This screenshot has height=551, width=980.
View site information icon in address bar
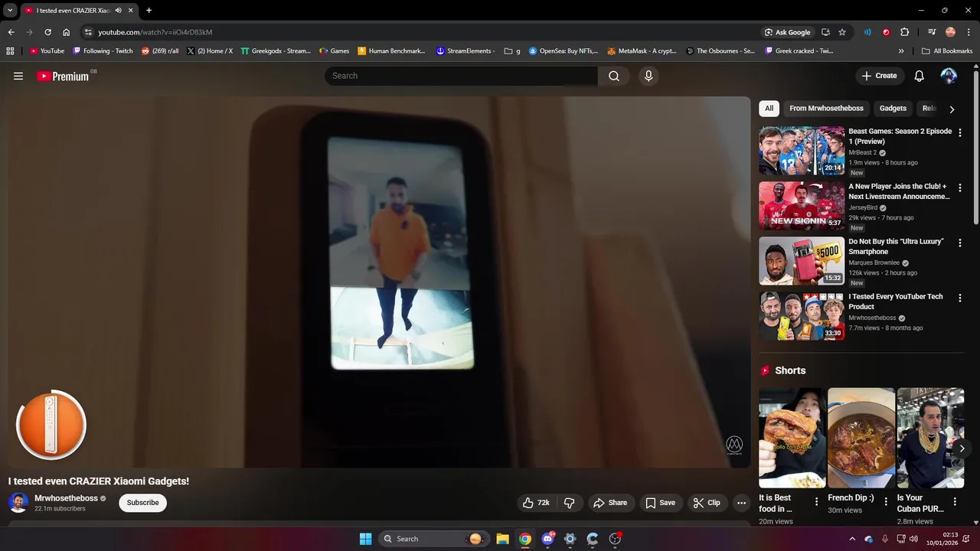click(x=88, y=32)
